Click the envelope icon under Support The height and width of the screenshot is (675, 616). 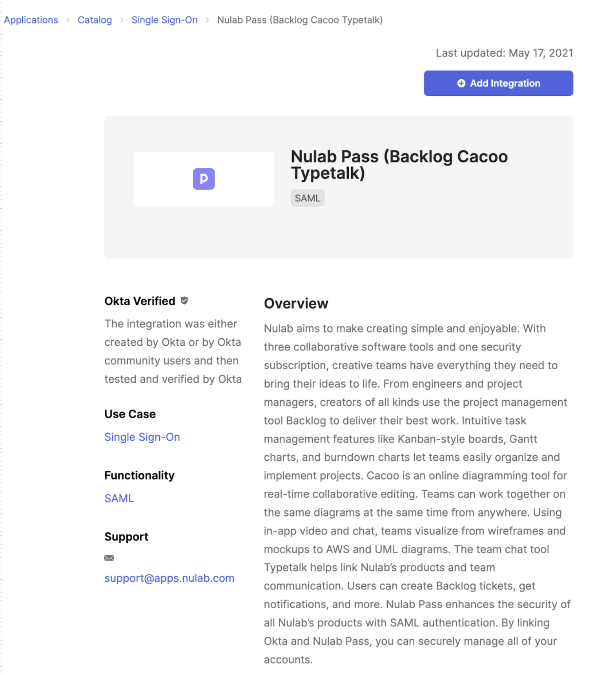pos(109,558)
